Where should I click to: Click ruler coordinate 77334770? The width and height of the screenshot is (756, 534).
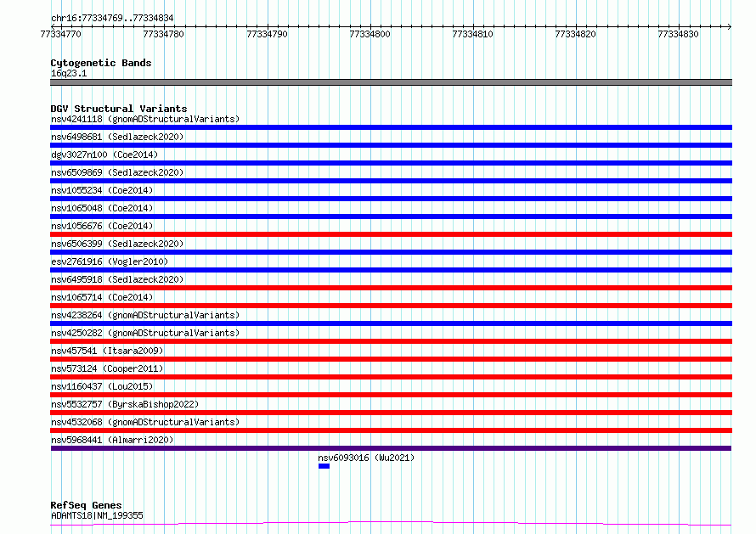coord(61,34)
